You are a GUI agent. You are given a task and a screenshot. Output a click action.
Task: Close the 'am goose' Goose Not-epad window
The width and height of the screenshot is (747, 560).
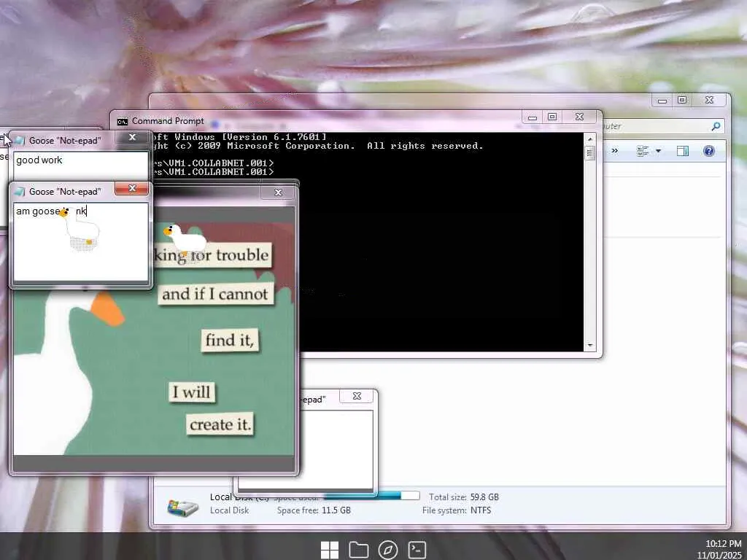pos(133,188)
